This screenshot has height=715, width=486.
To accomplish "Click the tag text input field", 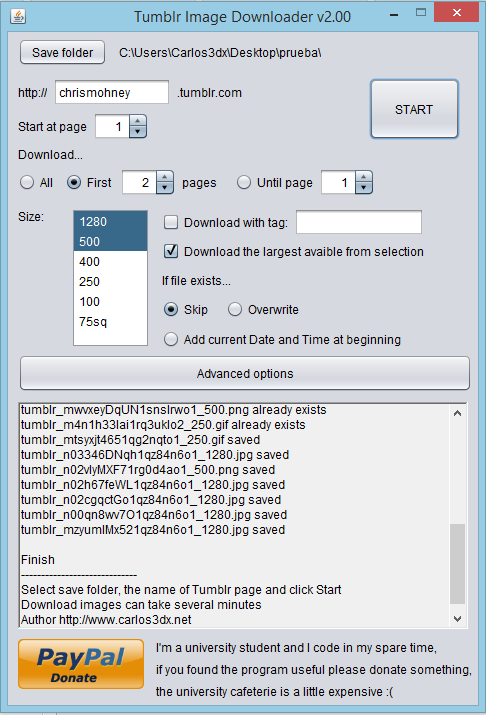I will click(x=359, y=222).
